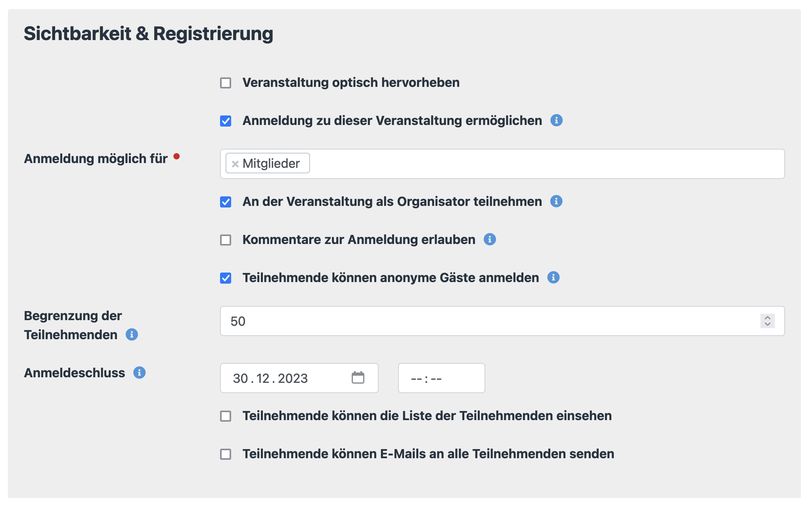This screenshot has height=507, width=812.
Task: Click info icon next to Anmeldung ermöglichen
Action: tap(556, 120)
